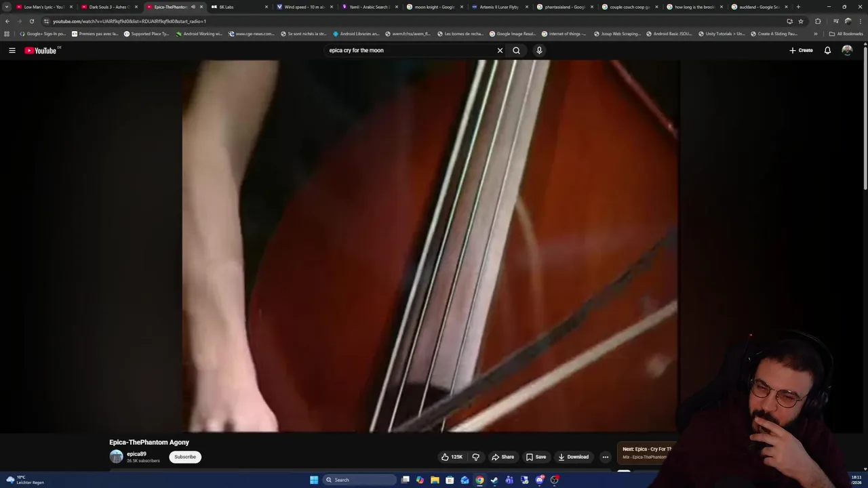Viewport: 868px width, 488px height.
Task: Open Unity Tutorials bookmark
Action: pos(721,33)
